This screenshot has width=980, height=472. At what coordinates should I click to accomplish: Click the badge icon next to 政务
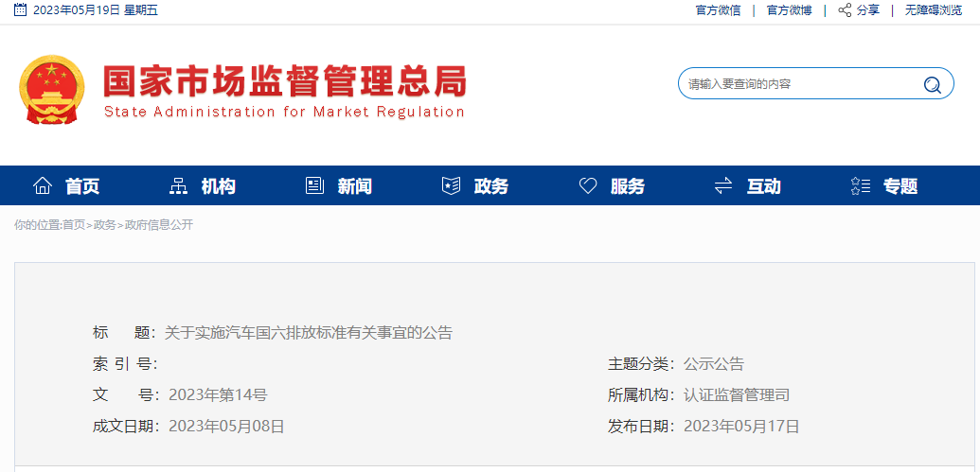pos(451,185)
